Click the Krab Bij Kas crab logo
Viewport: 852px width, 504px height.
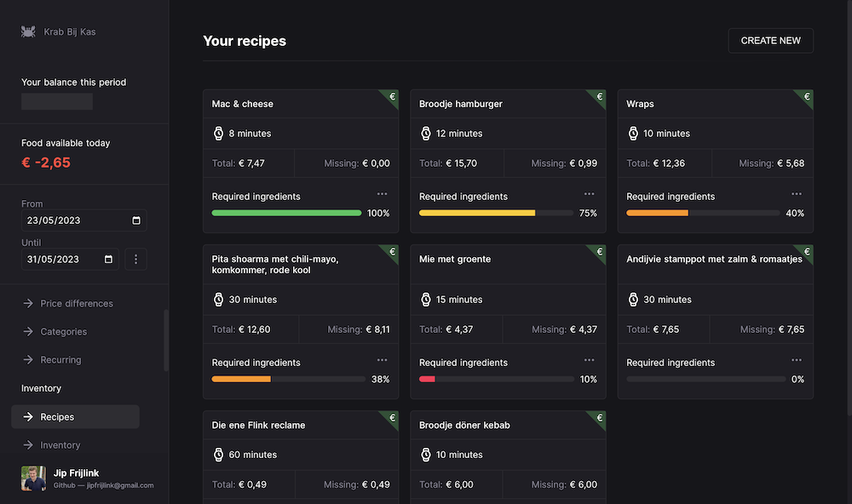[27, 31]
